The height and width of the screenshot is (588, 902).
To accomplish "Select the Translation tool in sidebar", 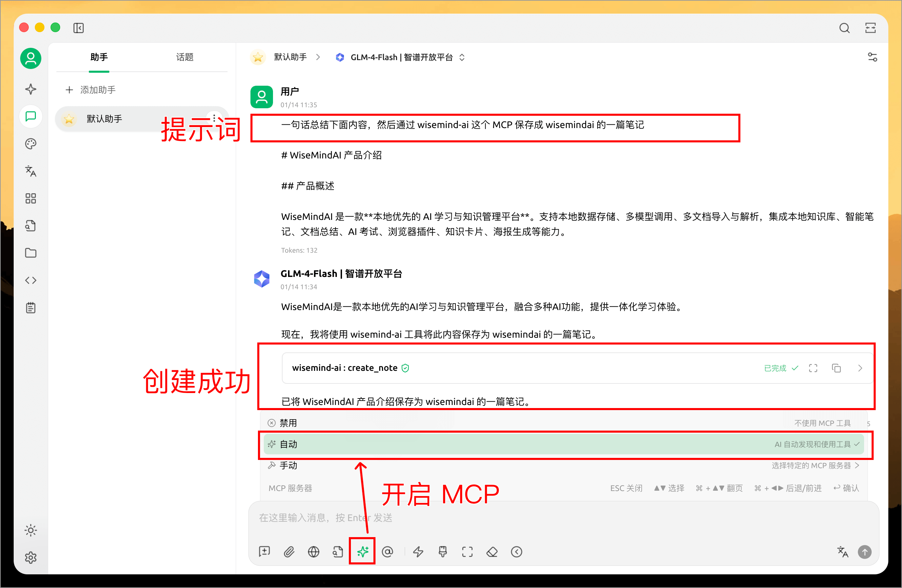I will click(31, 171).
